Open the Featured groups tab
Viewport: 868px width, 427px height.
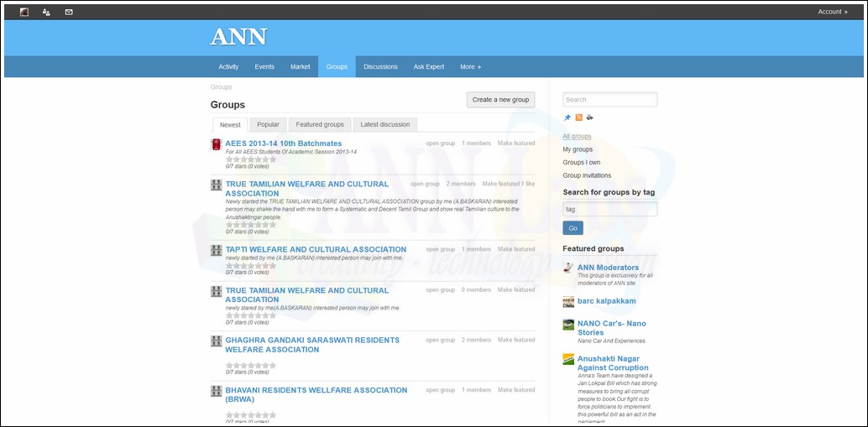320,124
